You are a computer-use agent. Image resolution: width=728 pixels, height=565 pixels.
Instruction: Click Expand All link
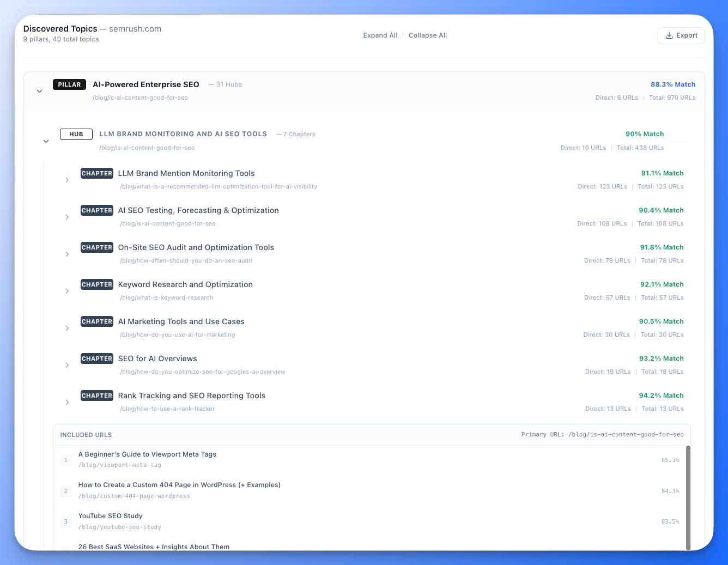click(380, 35)
